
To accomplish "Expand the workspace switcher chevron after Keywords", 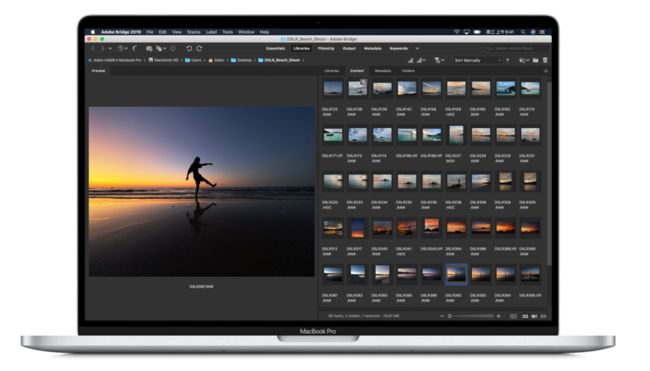I will (x=417, y=48).
